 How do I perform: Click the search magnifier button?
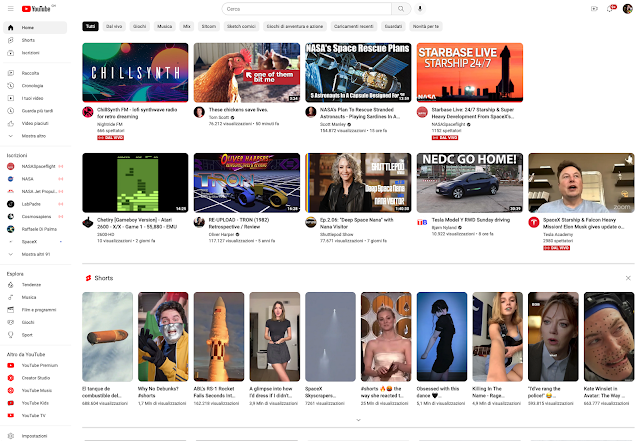(399, 8)
